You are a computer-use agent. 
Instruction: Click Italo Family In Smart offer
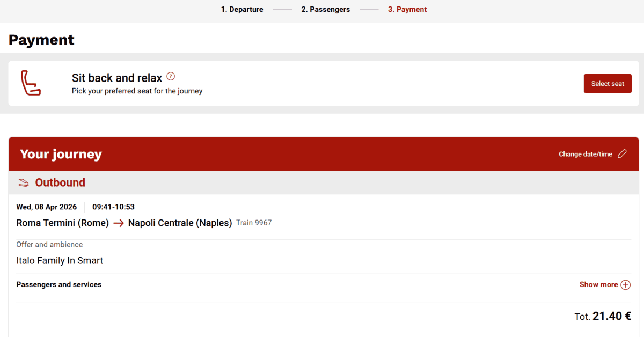60,261
